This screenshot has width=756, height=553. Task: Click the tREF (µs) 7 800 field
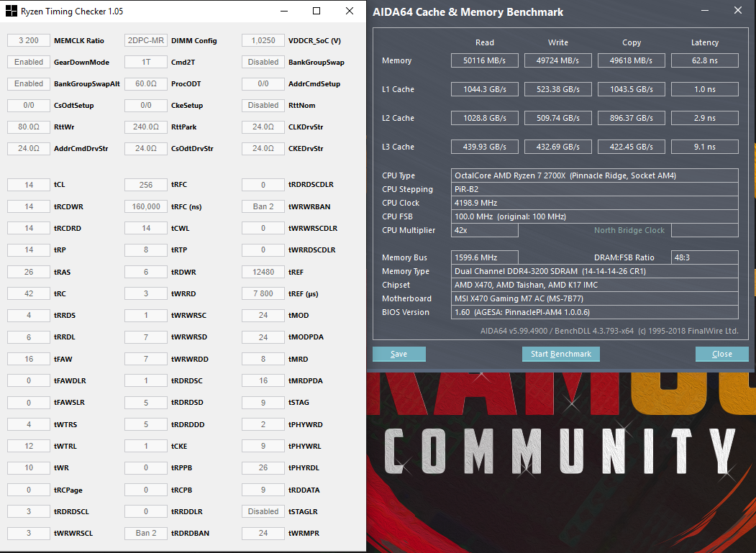pos(263,293)
